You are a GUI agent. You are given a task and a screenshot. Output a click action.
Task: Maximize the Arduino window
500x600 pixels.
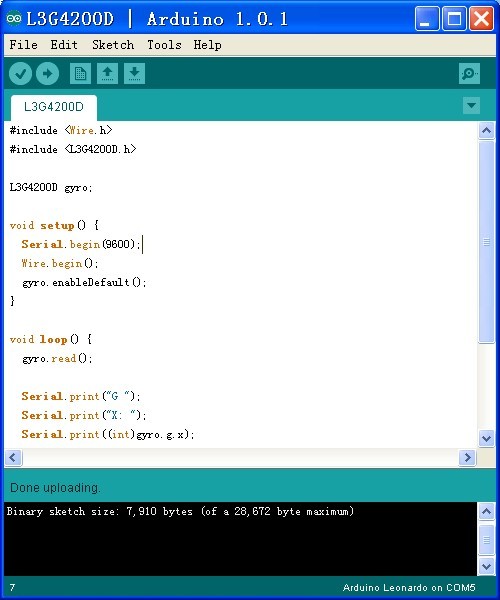pos(454,18)
